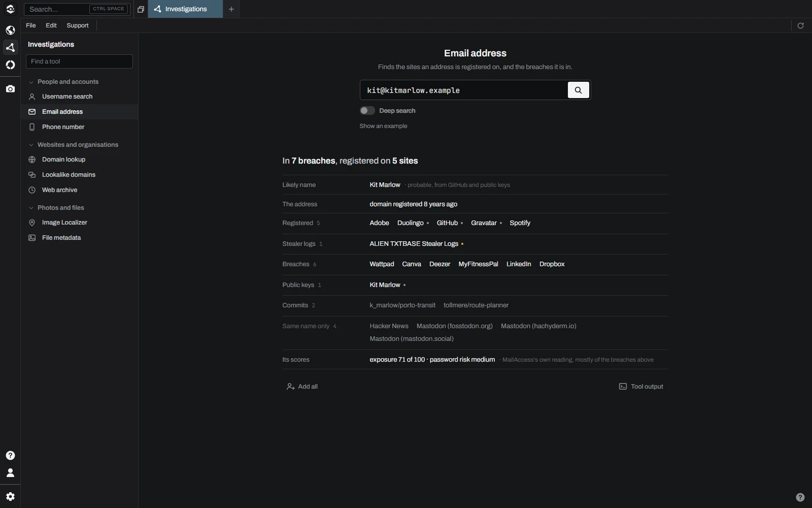Click the Spotify registered site

tap(520, 223)
